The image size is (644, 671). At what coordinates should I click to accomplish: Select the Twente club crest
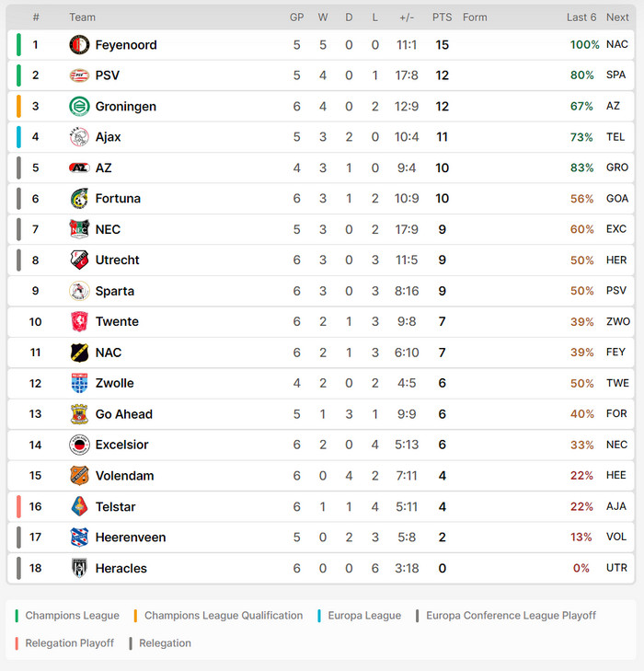tap(79, 322)
